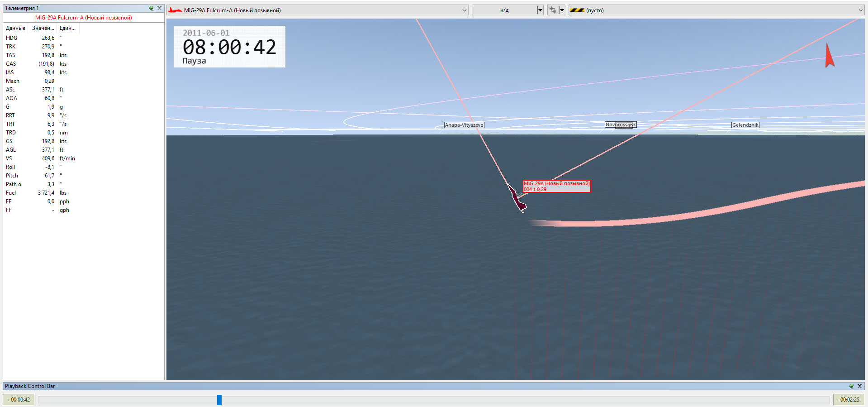The width and height of the screenshot is (868, 407).
Task: Open the н/д dropdown arrow
Action: click(540, 10)
